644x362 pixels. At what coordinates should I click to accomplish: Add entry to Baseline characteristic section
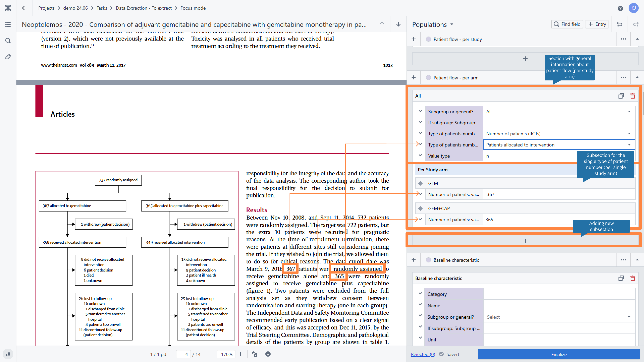click(414, 260)
